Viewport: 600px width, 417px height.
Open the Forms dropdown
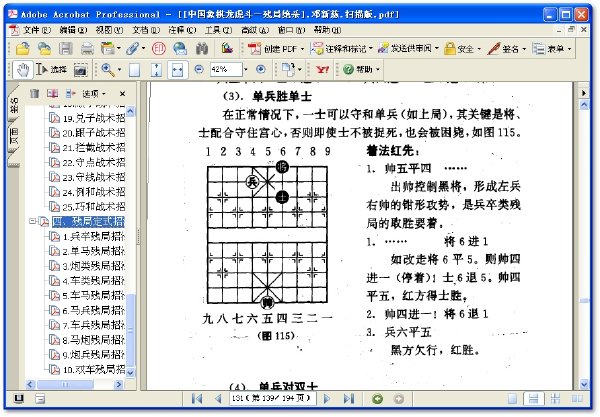click(x=552, y=49)
